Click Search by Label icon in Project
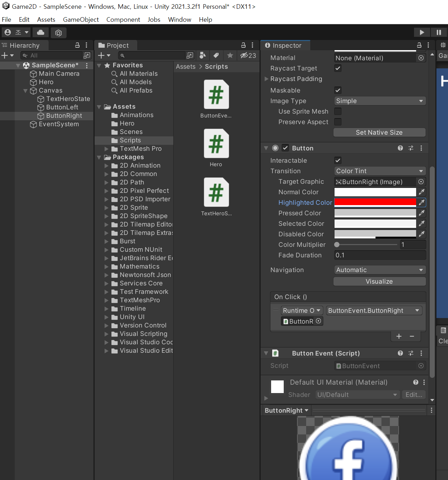Image resolution: width=448 pixels, height=480 pixels. [x=216, y=55]
